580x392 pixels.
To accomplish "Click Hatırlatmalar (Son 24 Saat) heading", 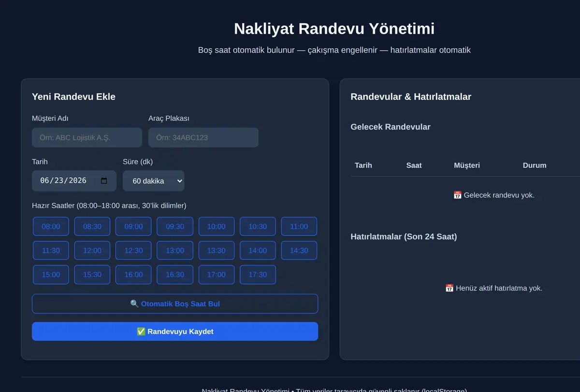I will 404,237.
